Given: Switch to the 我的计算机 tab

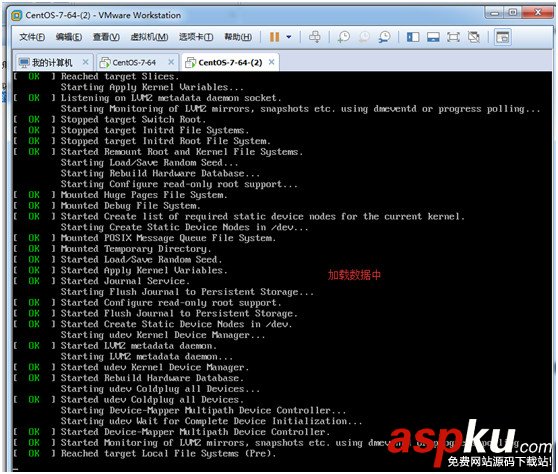Looking at the screenshot, I should coord(52,63).
